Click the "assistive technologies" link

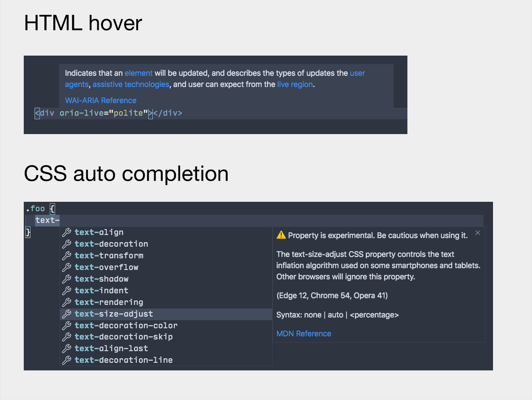(x=131, y=84)
